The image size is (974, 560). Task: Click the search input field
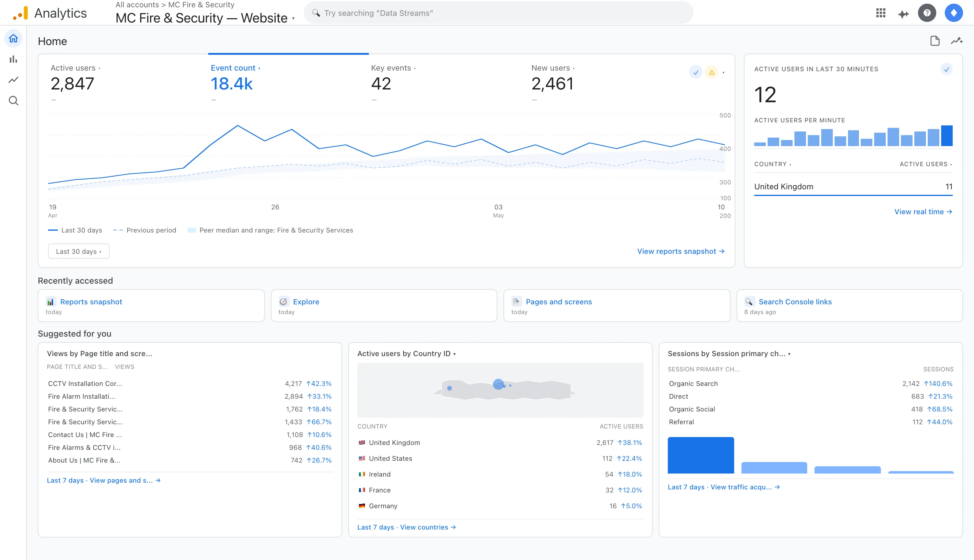(498, 13)
